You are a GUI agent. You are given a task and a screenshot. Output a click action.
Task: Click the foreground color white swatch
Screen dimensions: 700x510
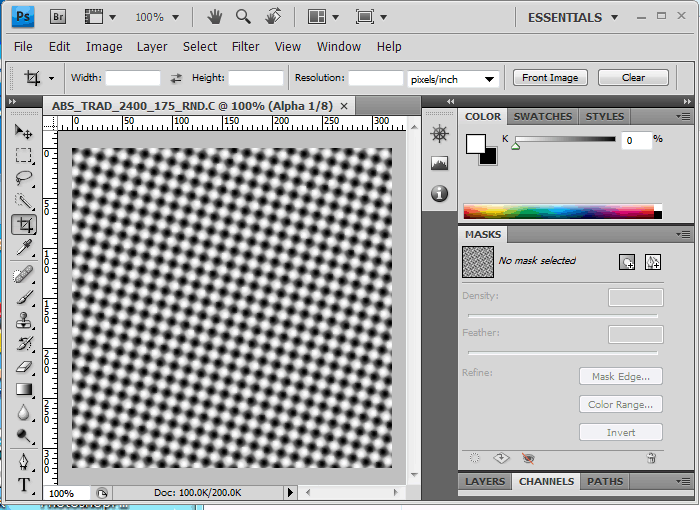pos(474,142)
